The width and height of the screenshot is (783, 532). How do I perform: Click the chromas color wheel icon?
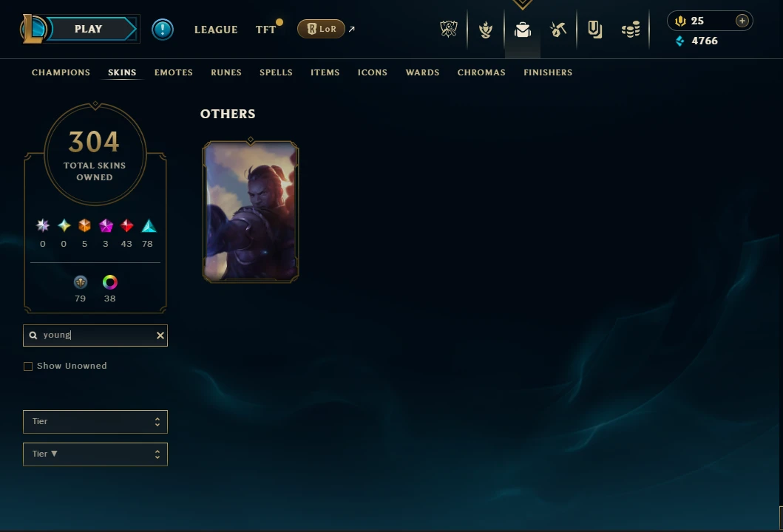[x=110, y=282]
